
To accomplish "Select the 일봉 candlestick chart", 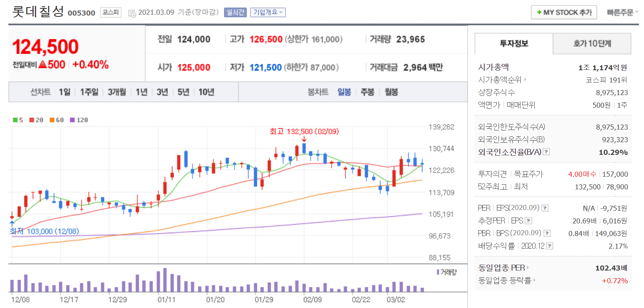I will click(x=344, y=92).
